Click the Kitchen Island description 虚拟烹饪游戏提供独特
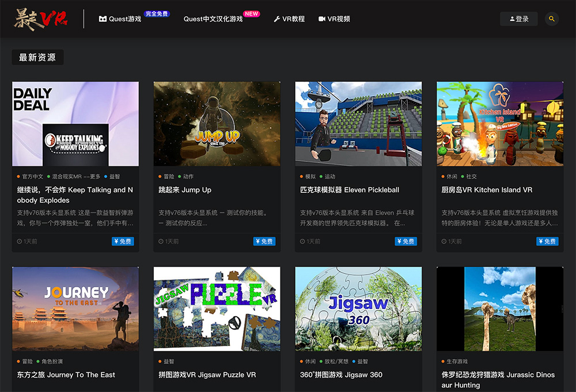Viewport: 576px width, 392px height. coord(499,218)
